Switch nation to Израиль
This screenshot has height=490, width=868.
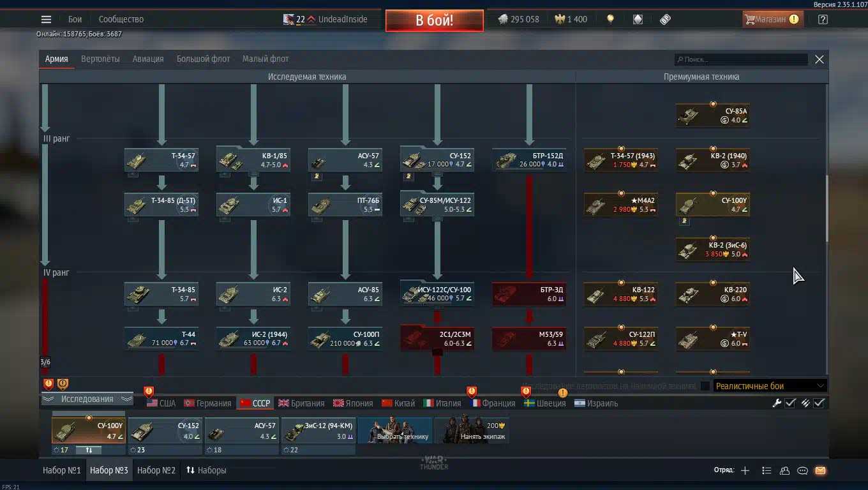point(596,403)
